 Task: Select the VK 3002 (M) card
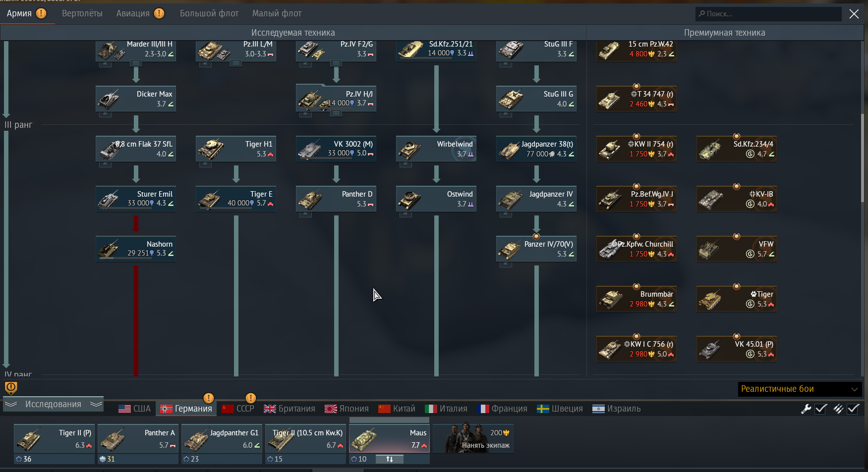click(x=336, y=149)
